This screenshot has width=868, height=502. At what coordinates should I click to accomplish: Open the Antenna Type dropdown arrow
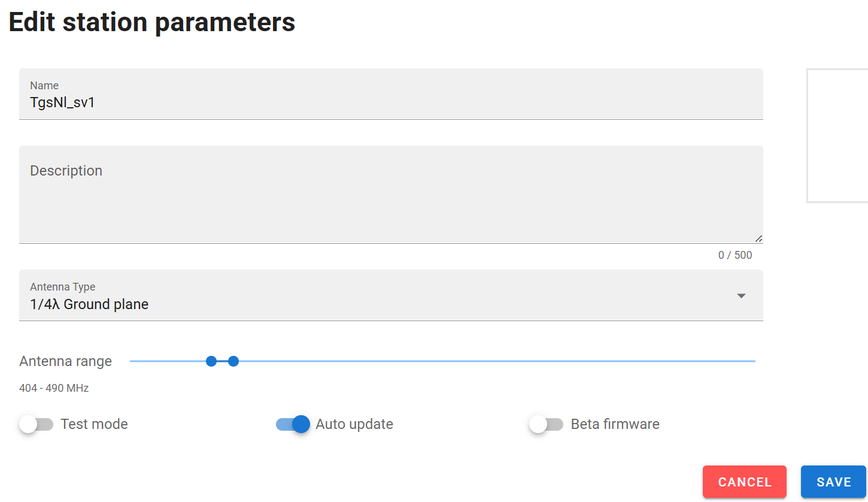(741, 296)
